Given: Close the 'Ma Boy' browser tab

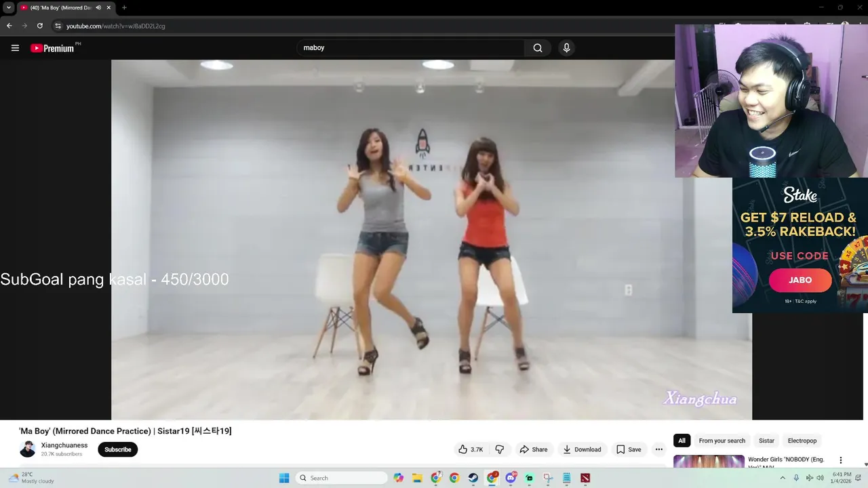Looking at the screenshot, I should (108, 7).
